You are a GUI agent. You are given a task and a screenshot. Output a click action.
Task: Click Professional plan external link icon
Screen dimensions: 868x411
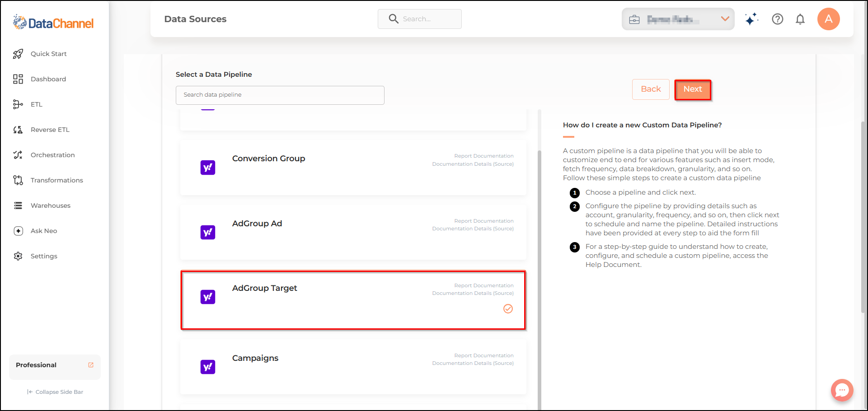point(91,365)
